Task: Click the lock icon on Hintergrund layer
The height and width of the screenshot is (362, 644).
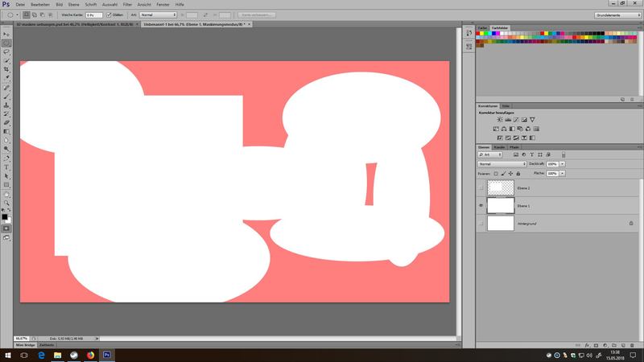Action: click(x=630, y=223)
